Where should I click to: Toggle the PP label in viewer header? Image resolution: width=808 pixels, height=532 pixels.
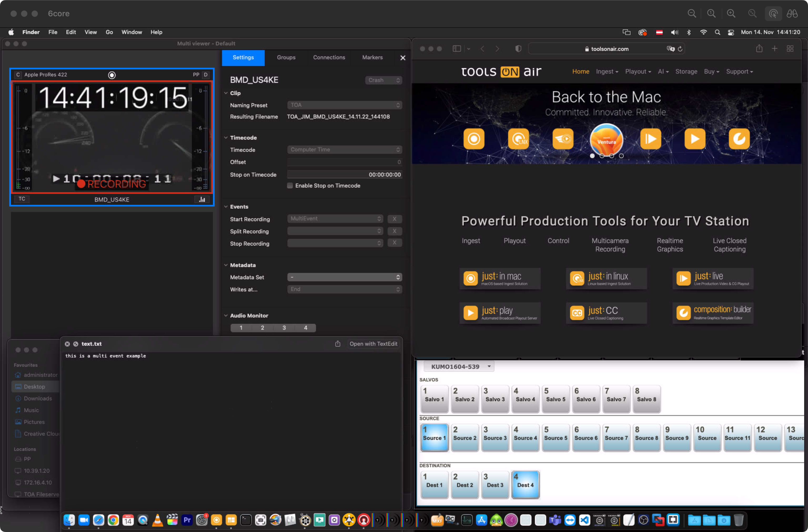pos(196,75)
